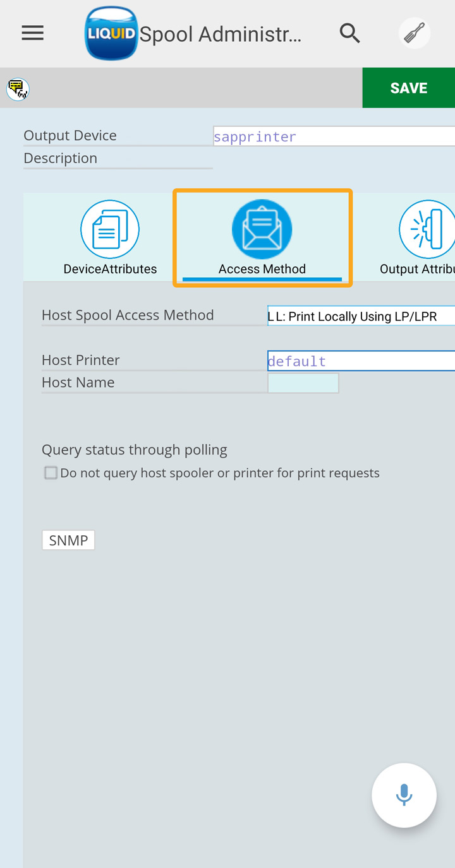Screen dimensions: 455x868
Task: Select the DeviceAttributes documents icon
Action: click(110, 230)
